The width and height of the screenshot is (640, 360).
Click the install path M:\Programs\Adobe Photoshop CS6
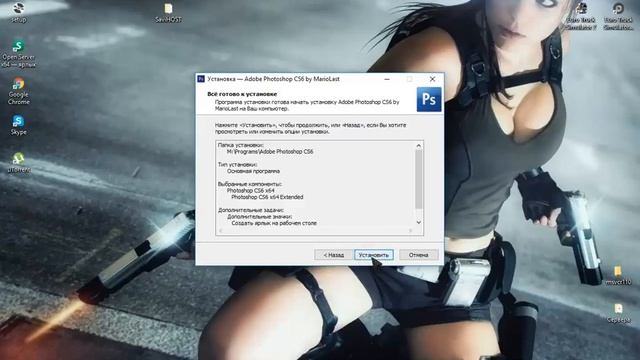270,151
